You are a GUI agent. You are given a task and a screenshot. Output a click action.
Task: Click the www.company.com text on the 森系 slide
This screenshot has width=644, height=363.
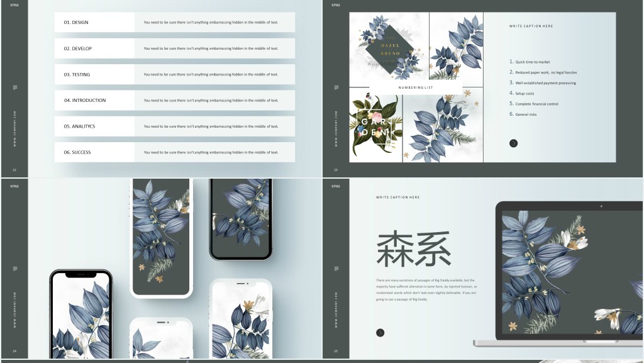(336, 310)
